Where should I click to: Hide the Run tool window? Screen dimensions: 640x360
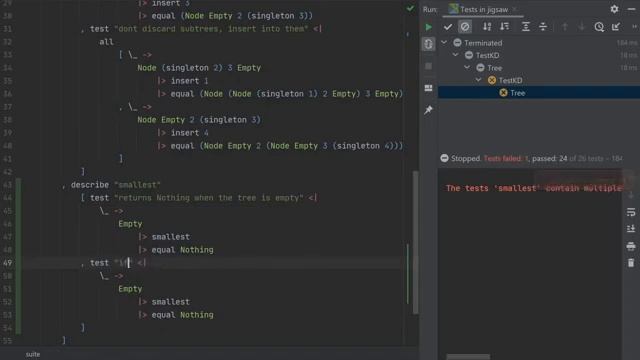point(631,9)
